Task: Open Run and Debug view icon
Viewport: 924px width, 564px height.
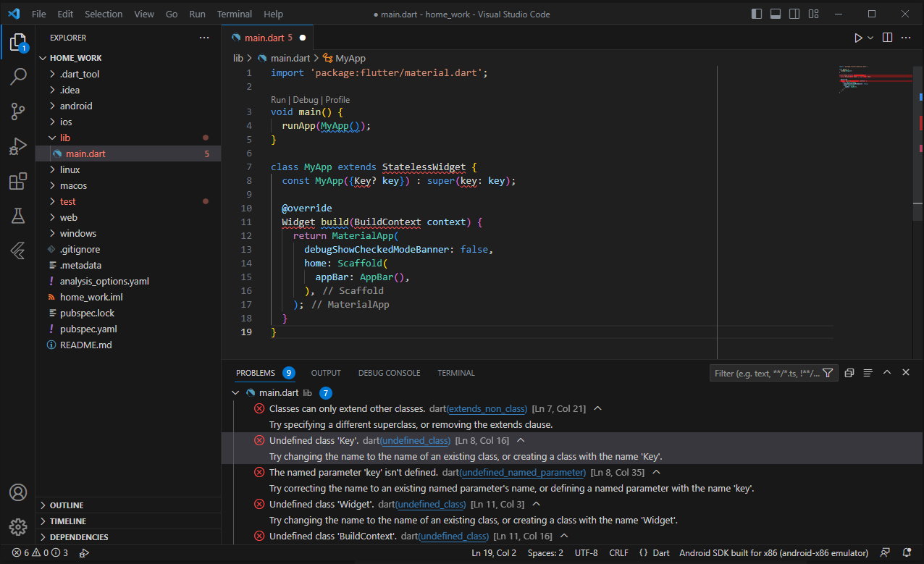Action: tap(18, 146)
